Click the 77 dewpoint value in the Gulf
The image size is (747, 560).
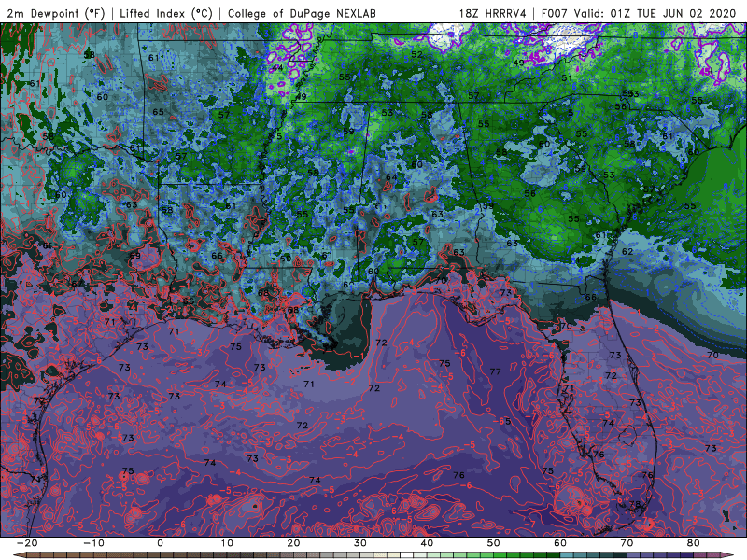pyautogui.click(x=495, y=371)
